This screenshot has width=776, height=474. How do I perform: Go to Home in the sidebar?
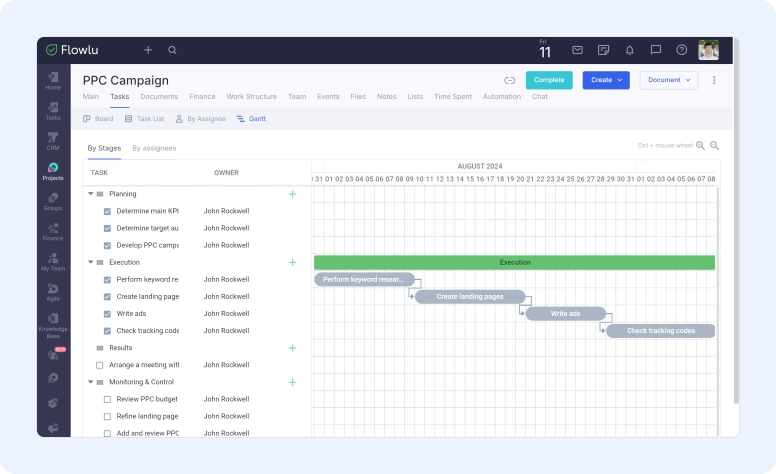(53, 81)
